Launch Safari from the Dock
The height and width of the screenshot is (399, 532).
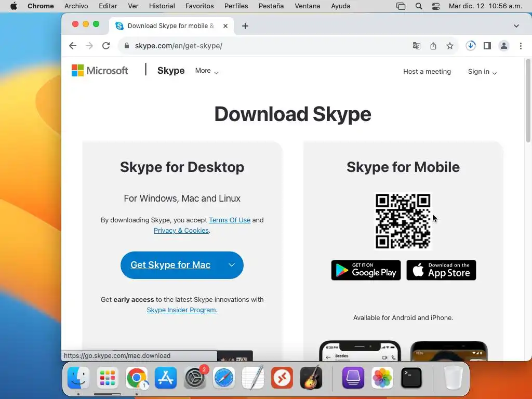(x=224, y=378)
